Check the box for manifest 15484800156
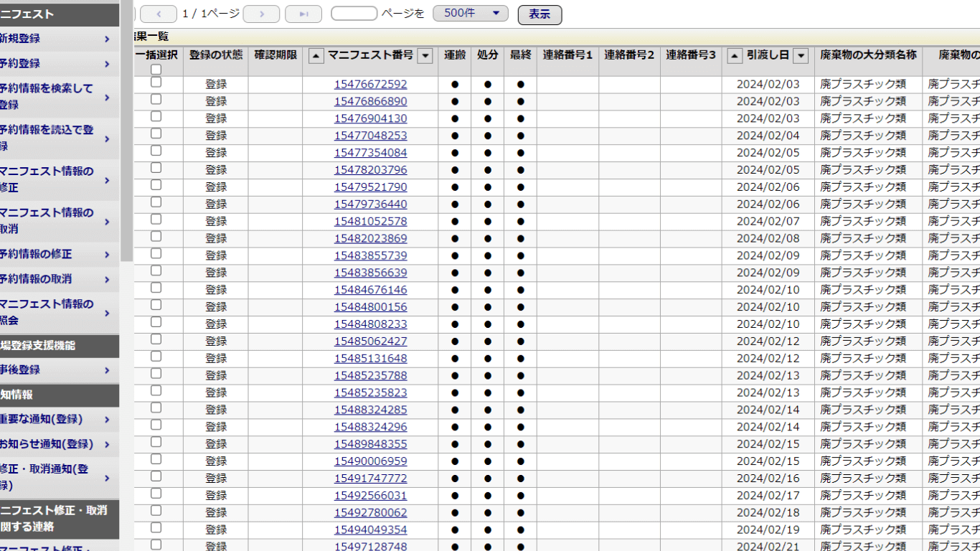Image resolution: width=980 pixels, height=551 pixels. pos(156,305)
